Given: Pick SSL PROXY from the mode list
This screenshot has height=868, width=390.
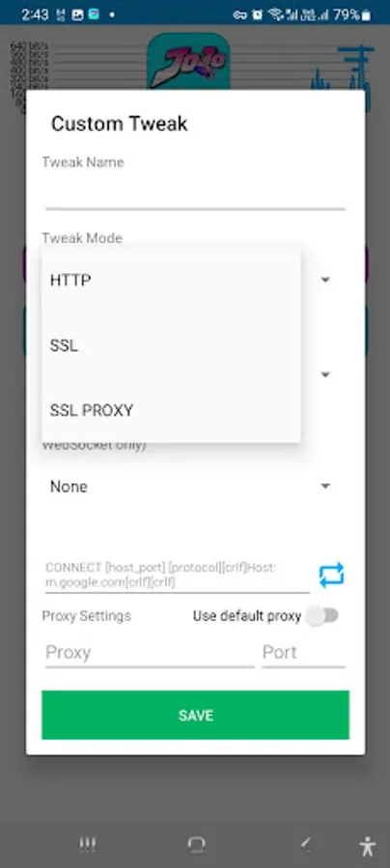Looking at the screenshot, I should coord(171,410).
